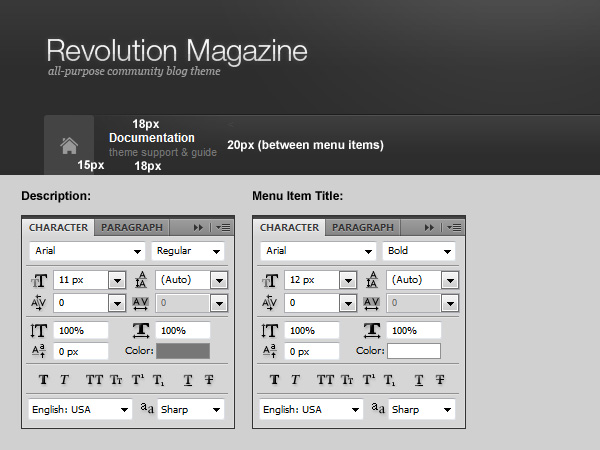Open Bold font style dropdown

419,251
